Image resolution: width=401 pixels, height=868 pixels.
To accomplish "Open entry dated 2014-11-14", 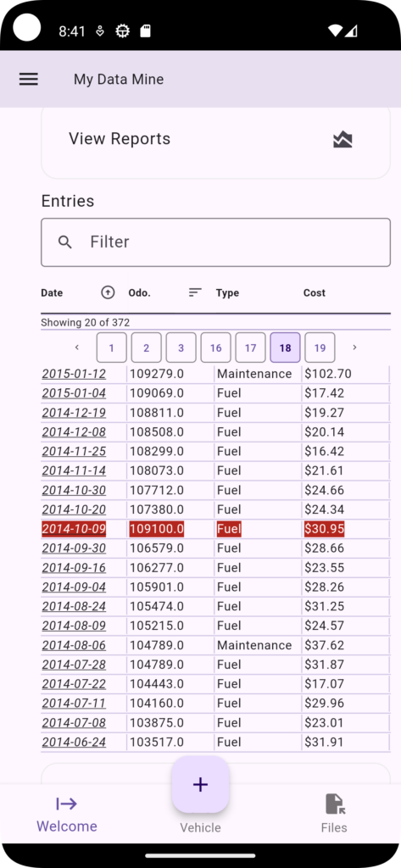I will (x=74, y=470).
